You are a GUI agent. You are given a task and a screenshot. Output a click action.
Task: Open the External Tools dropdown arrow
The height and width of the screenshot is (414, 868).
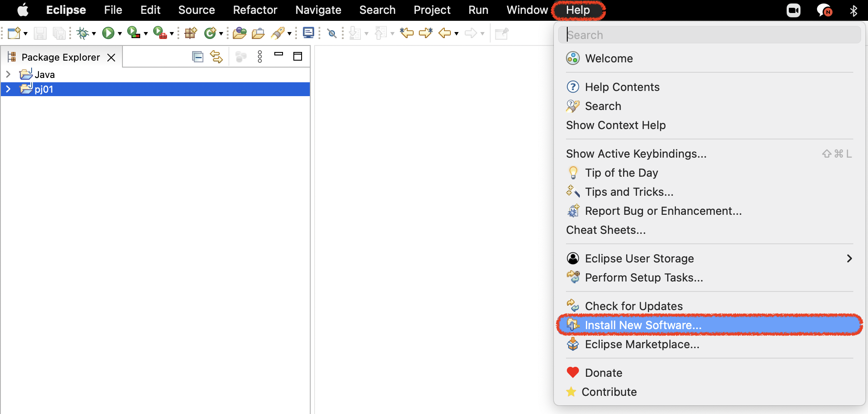(x=172, y=34)
